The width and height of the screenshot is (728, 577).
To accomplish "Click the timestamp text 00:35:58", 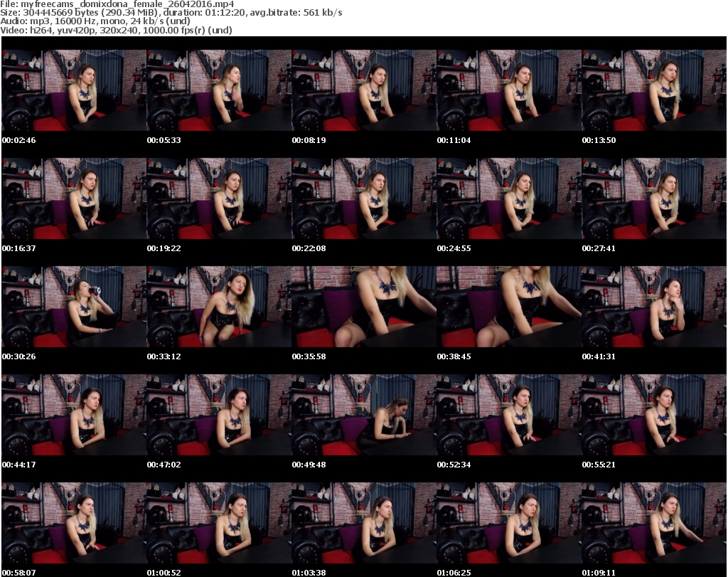I will click(309, 356).
